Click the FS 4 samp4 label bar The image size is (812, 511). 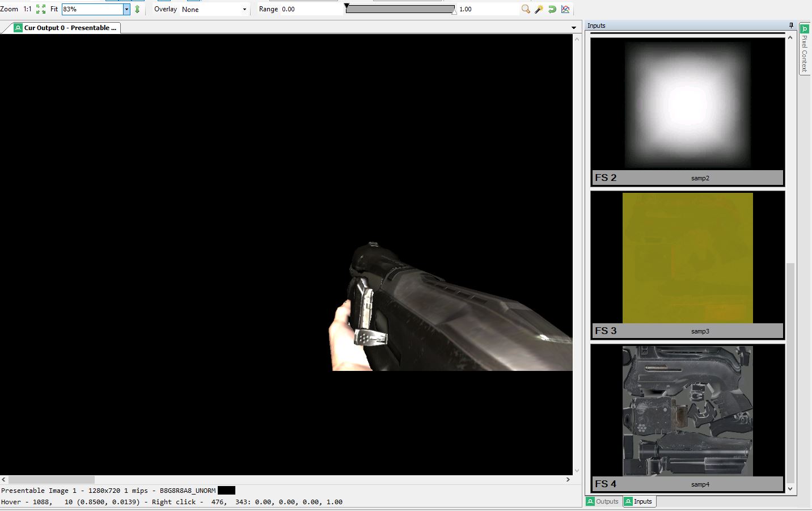click(687, 484)
